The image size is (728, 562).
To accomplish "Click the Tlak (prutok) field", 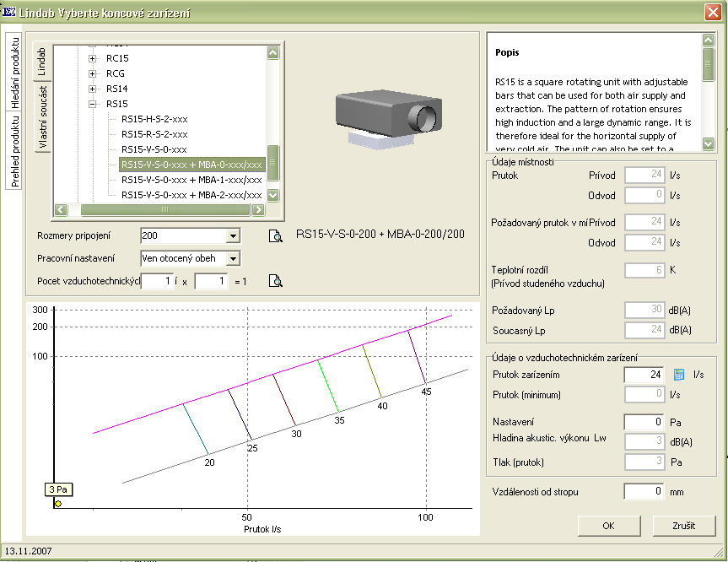I will pos(644,462).
